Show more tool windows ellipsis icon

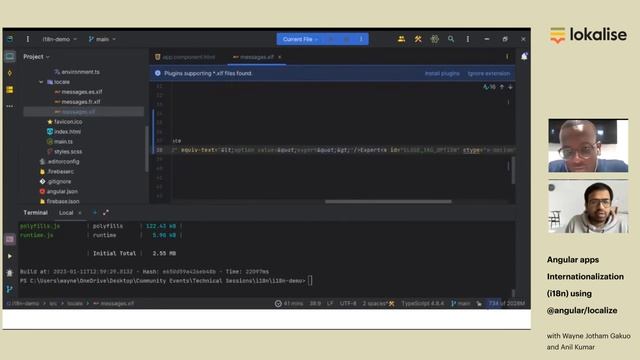10,106
